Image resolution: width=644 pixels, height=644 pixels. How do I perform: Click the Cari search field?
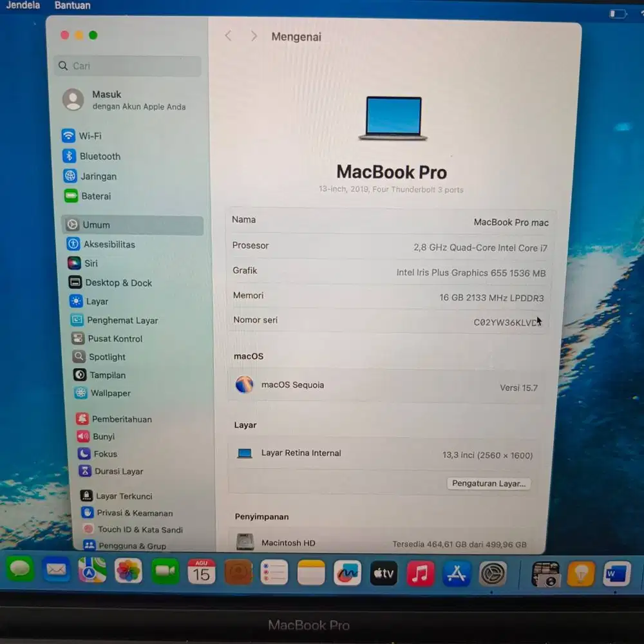128,66
